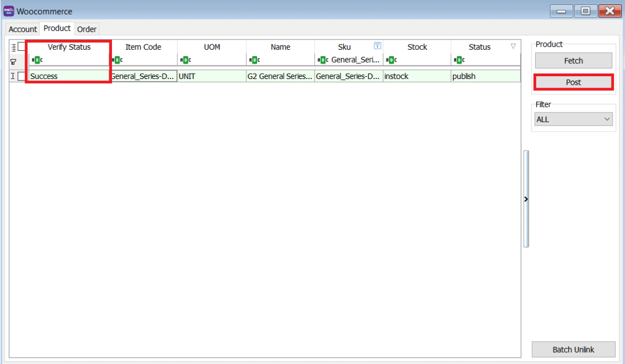625x364 pixels.
Task: Click the Status column sort arrow
Action: click(513, 47)
